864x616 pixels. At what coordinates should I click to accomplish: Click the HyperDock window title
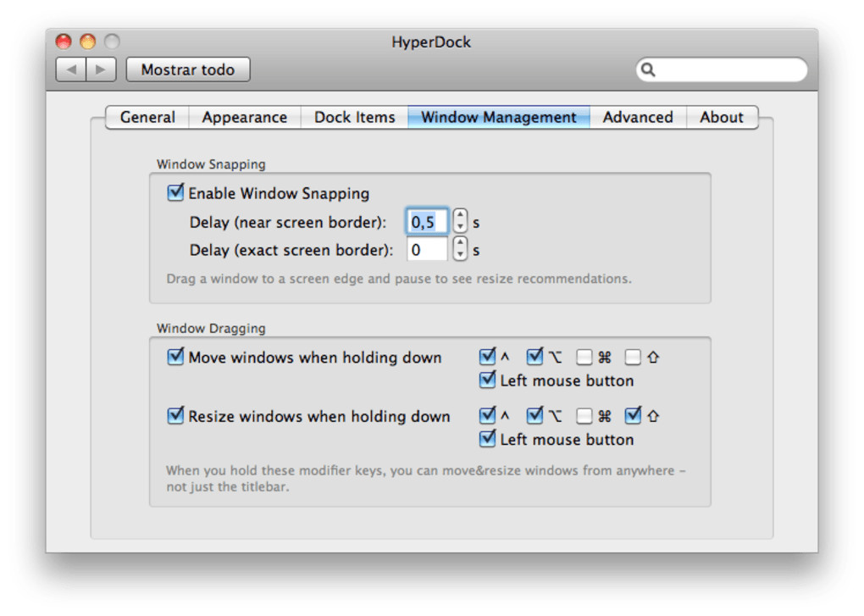431,42
